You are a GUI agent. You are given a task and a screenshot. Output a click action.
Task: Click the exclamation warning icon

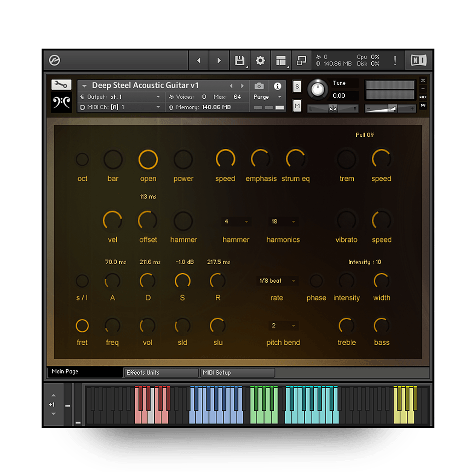click(x=395, y=61)
